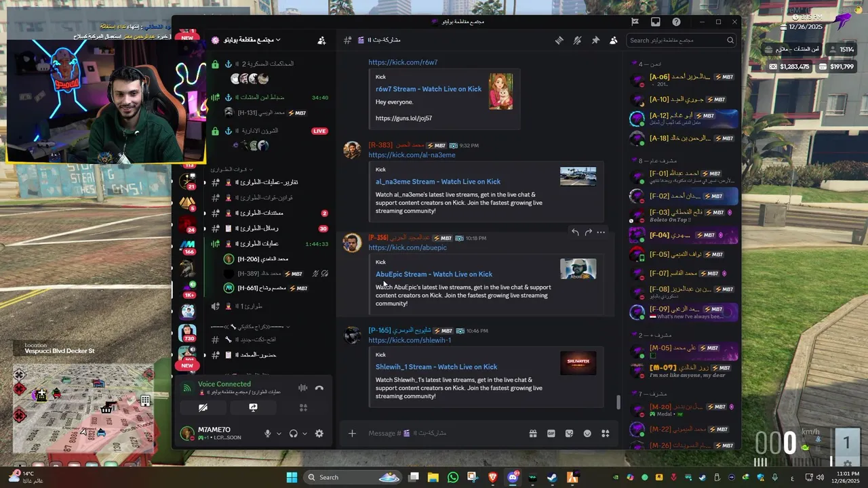The height and width of the screenshot is (488, 868).
Task: Open the Threads icon in channel header
Action: (559, 41)
